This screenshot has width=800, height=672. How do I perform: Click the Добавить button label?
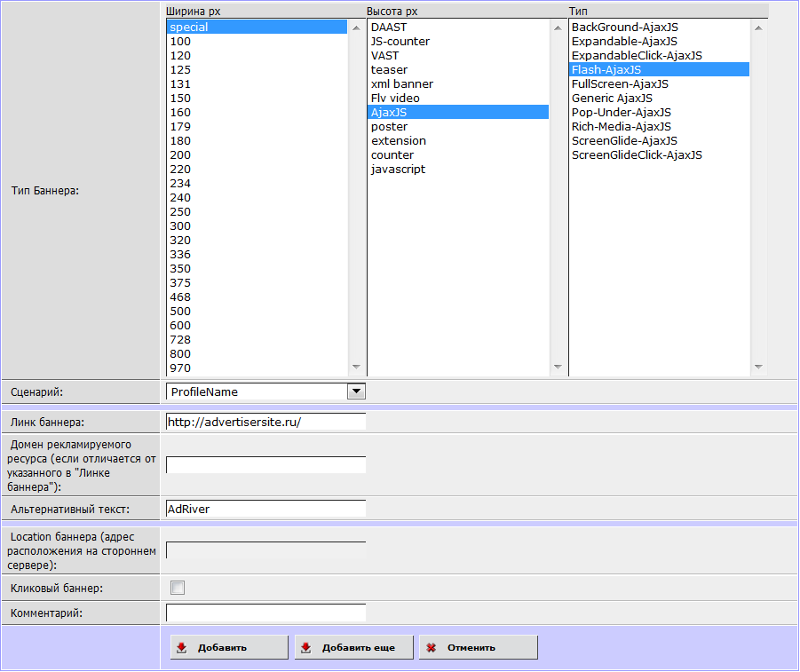222,647
